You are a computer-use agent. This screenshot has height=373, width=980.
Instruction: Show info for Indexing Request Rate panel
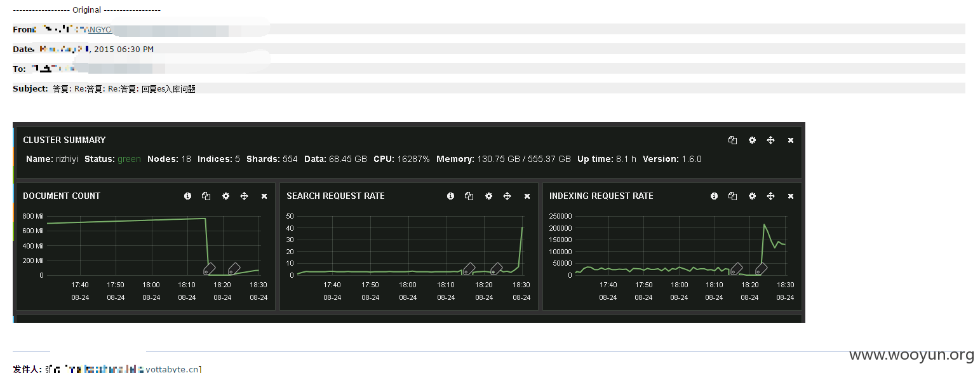[x=714, y=196]
